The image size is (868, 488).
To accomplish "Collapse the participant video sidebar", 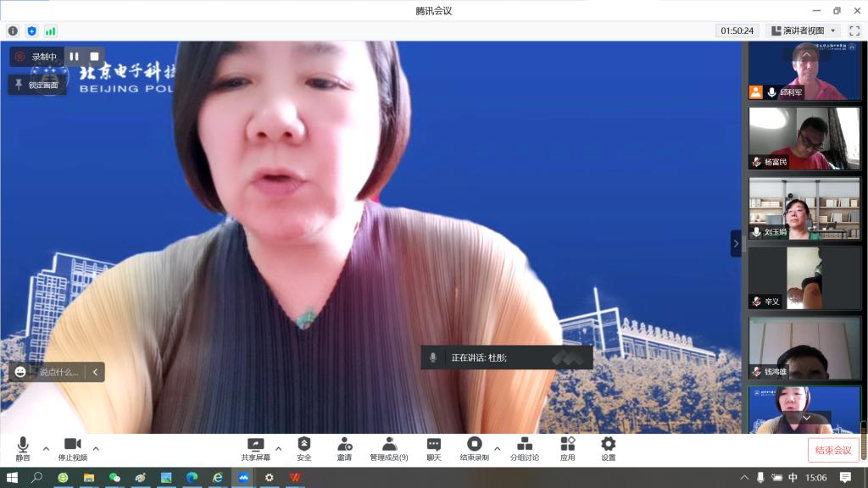I will [736, 243].
